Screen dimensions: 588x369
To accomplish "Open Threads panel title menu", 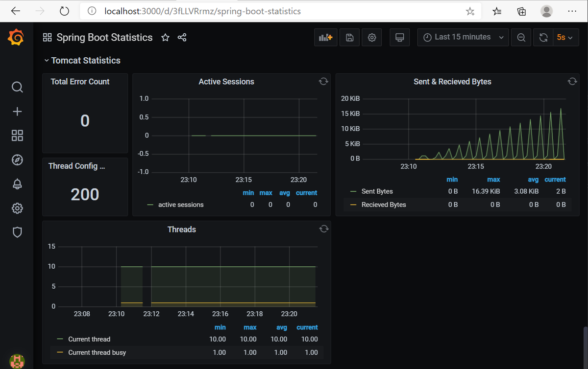I will coord(182,229).
